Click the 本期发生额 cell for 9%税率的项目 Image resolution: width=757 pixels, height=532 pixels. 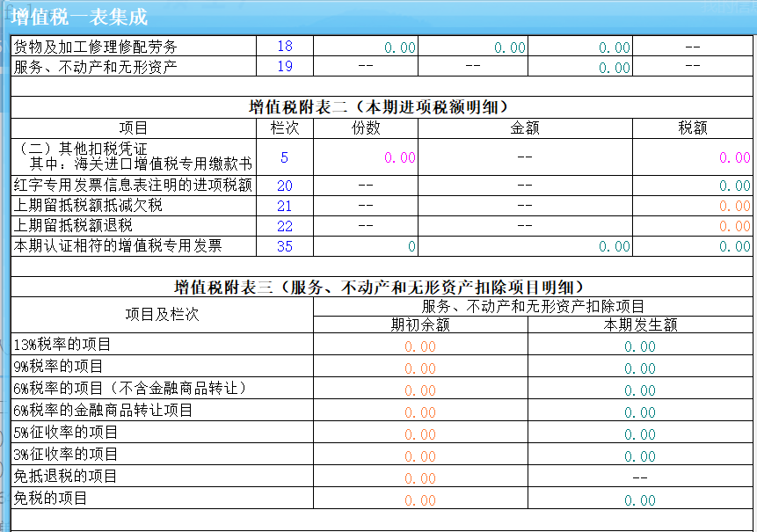(639, 368)
